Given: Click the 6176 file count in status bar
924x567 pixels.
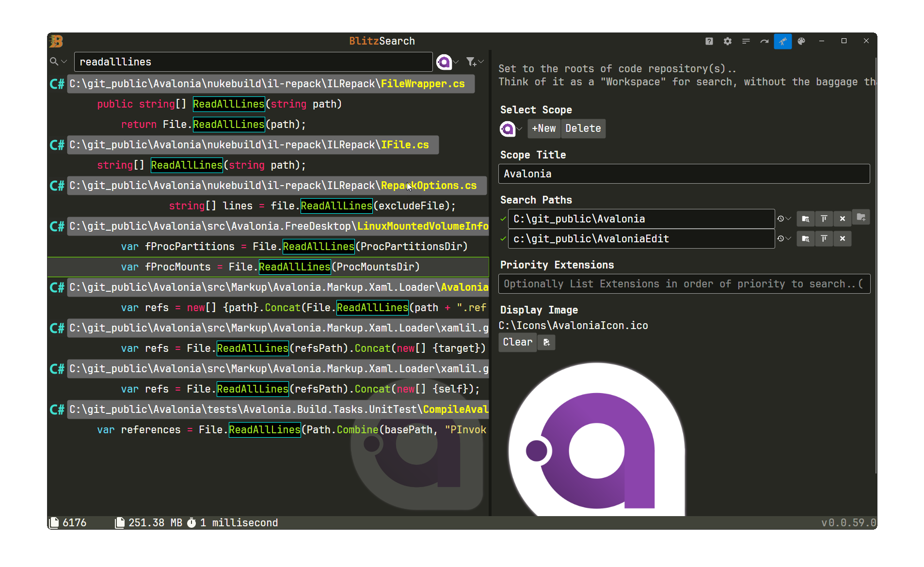Looking at the screenshot, I should [x=75, y=523].
